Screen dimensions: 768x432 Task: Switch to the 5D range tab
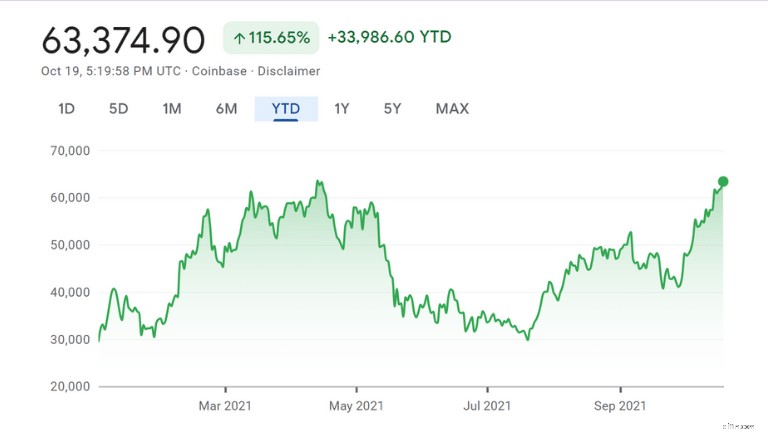click(x=119, y=109)
